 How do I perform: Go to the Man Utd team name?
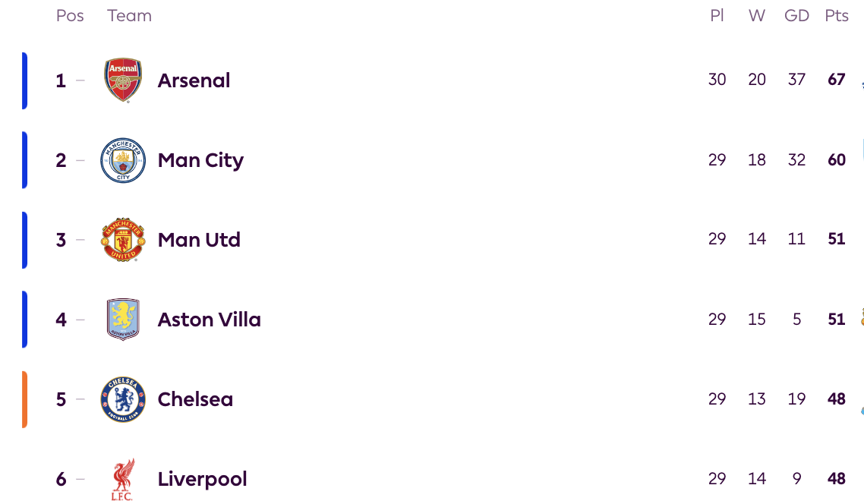[199, 240]
